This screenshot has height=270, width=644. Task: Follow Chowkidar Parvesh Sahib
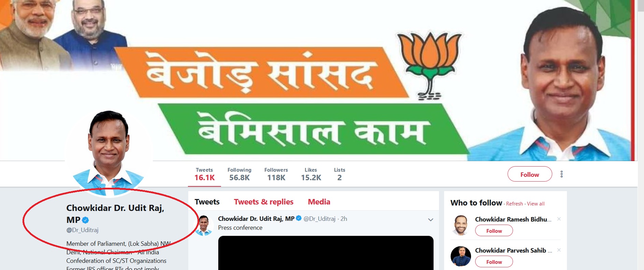(494, 262)
